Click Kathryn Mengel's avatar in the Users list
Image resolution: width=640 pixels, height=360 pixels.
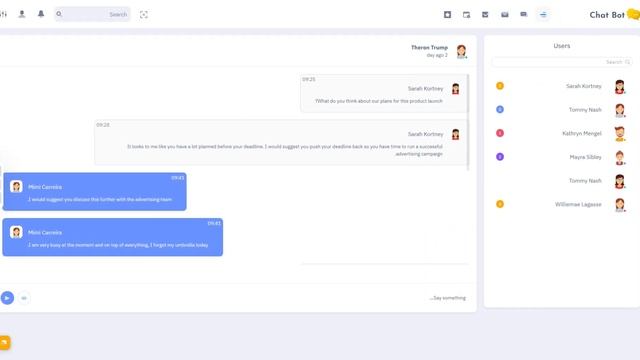point(620,134)
